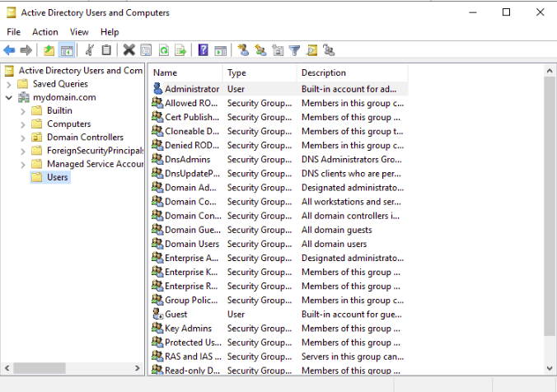Select the Domain Users row

tap(279, 244)
